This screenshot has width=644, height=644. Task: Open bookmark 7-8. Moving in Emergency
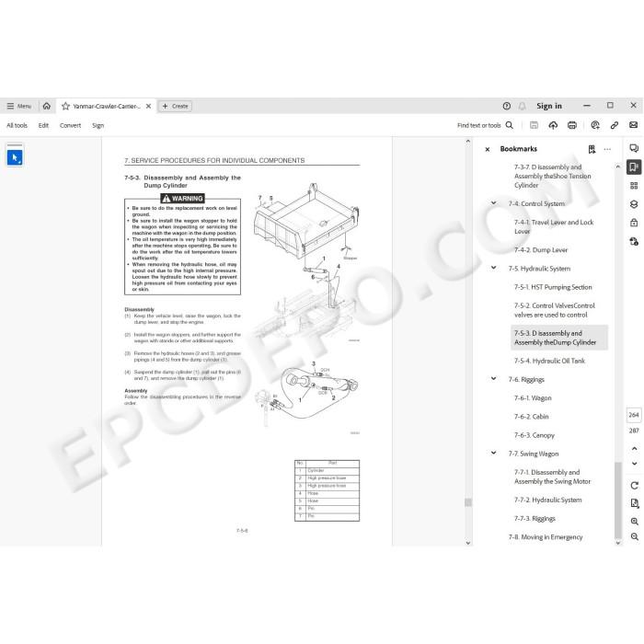(545, 536)
